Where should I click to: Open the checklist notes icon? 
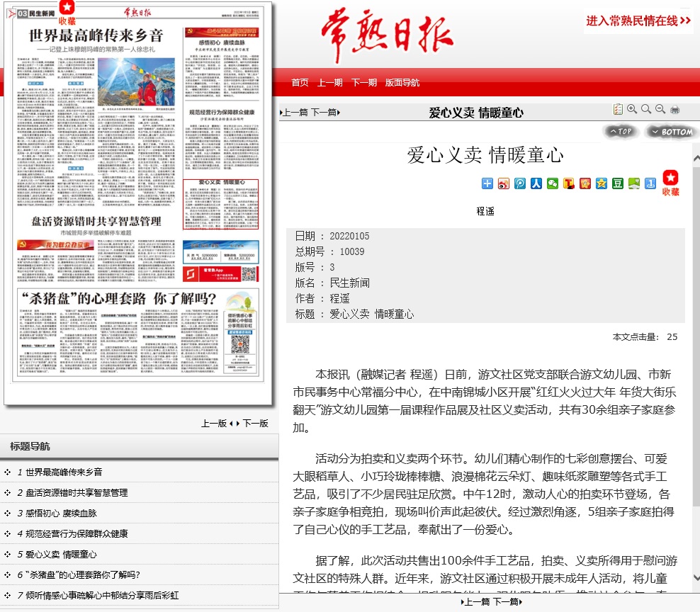point(618,109)
